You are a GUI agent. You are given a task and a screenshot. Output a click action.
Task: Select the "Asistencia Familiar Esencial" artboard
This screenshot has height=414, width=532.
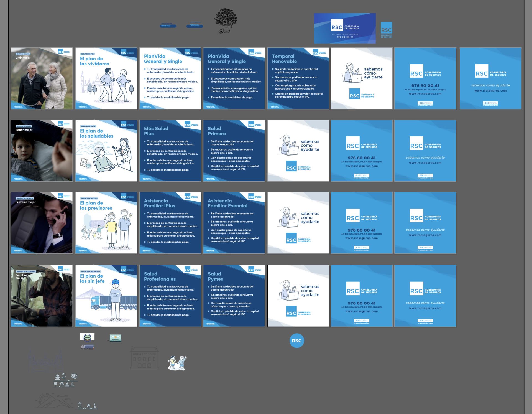click(234, 223)
